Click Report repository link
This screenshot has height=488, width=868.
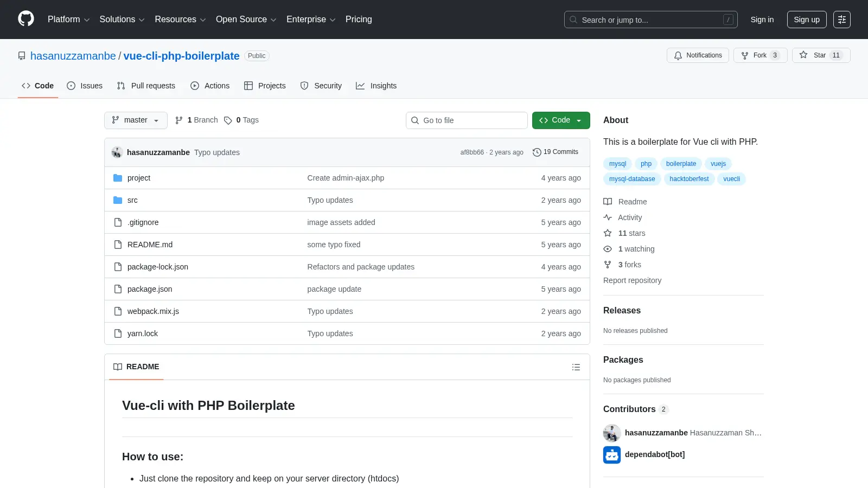pos(632,280)
